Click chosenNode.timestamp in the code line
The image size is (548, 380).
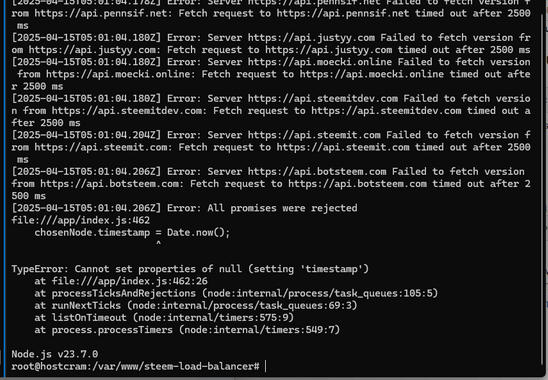92,232
